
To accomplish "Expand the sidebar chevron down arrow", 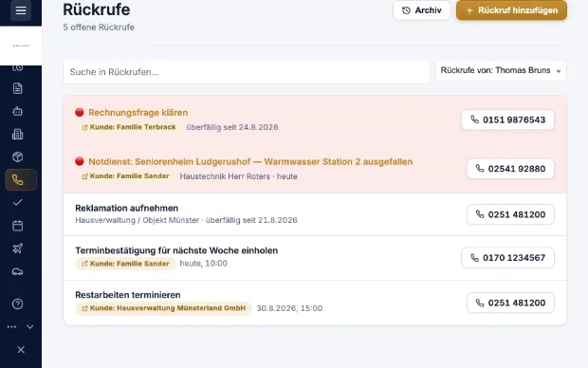I will [30, 327].
